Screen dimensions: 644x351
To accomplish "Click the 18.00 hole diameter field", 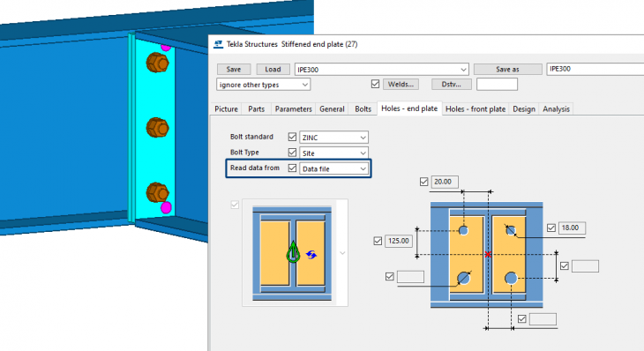I will click(572, 228).
